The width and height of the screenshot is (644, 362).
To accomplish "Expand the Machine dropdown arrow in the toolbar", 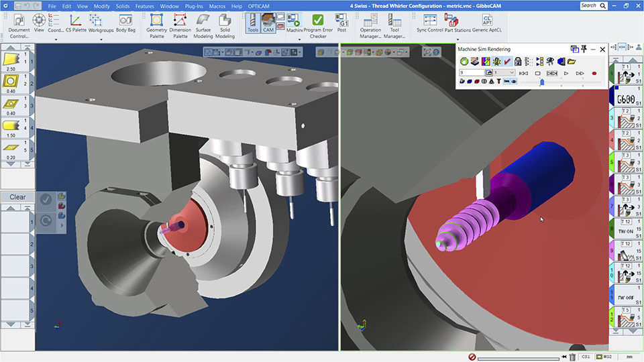I will 299,39.
